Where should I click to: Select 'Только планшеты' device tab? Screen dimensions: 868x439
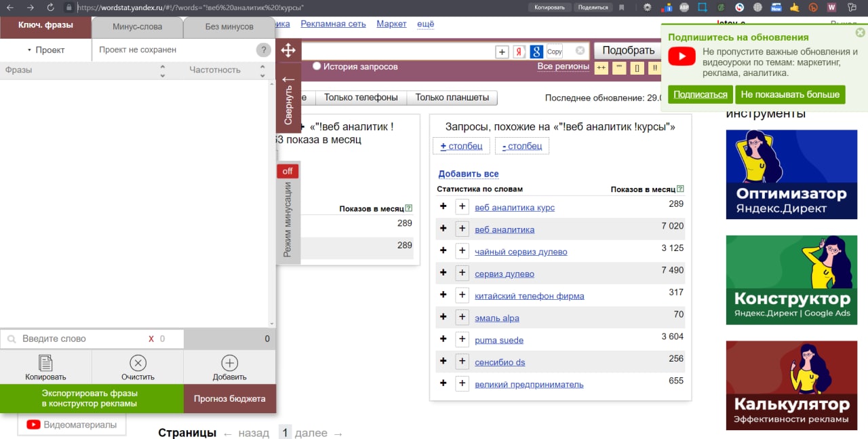point(452,98)
